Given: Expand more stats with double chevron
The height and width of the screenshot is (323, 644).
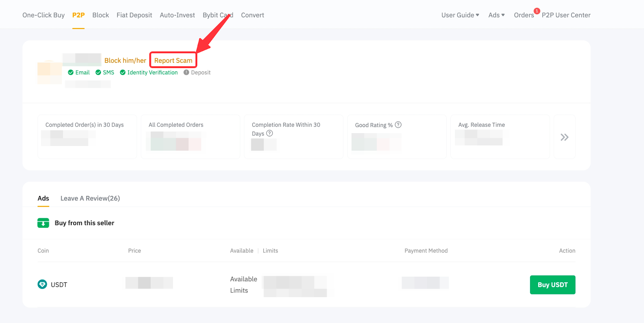Looking at the screenshot, I should coord(564,137).
